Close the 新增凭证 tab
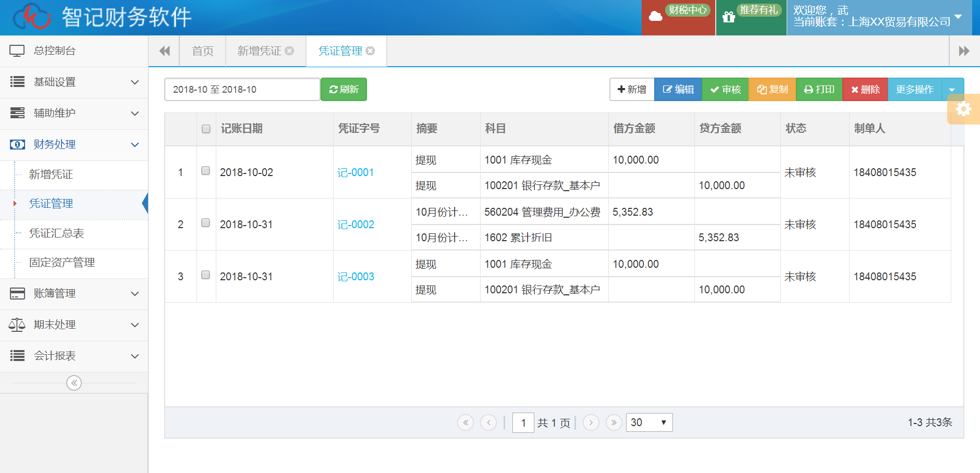 click(290, 51)
